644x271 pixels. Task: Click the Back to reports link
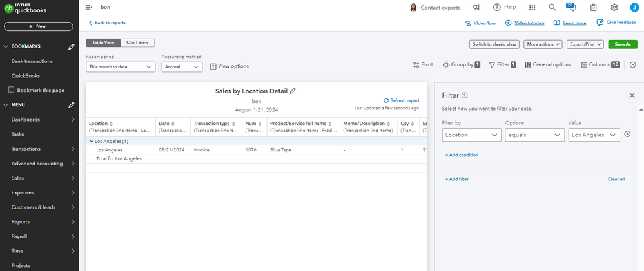[107, 23]
